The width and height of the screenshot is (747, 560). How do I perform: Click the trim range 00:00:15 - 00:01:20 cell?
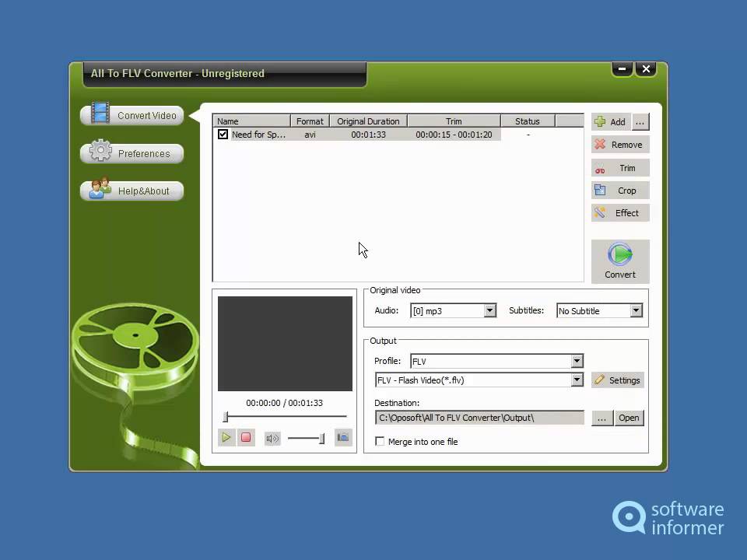point(454,135)
